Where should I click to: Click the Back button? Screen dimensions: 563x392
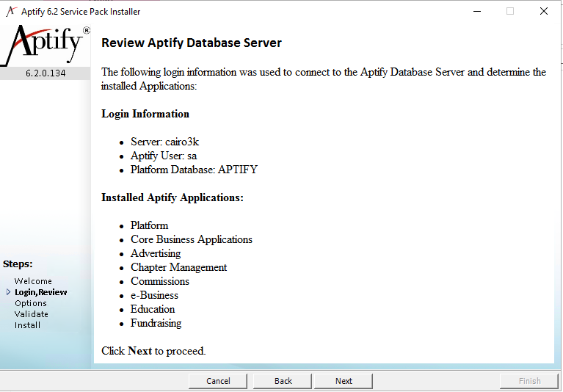coord(283,381)
